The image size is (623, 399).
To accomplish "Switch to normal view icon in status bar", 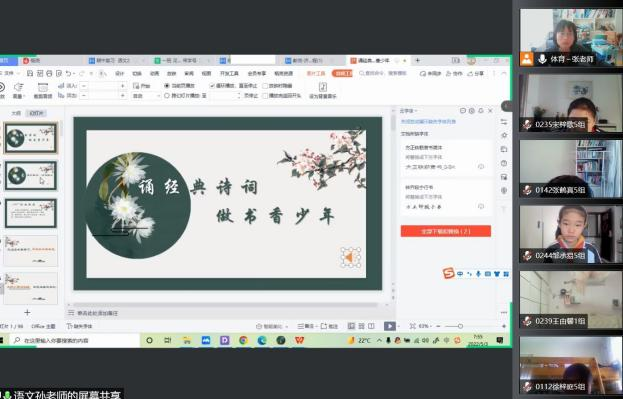I will [351, 326].
